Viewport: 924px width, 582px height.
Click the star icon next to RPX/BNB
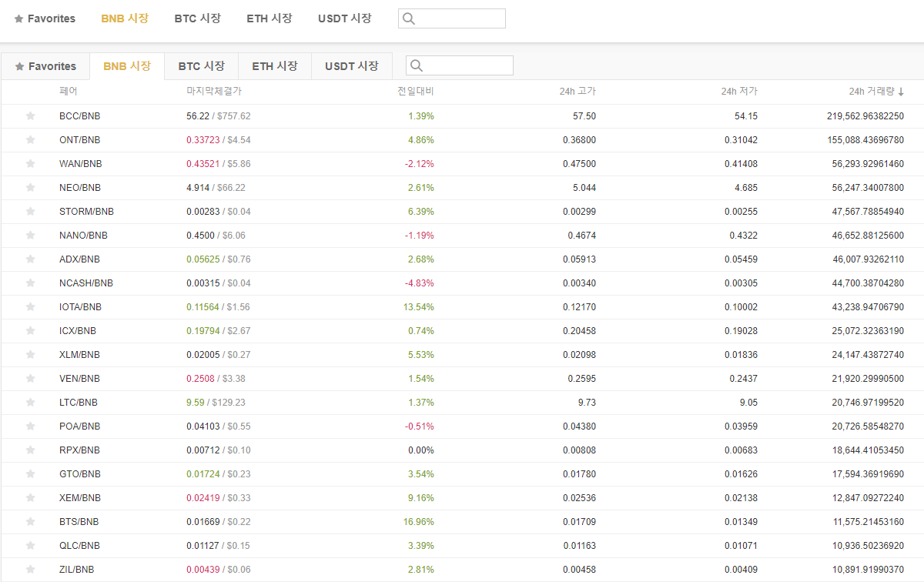[x=29, y=450]
